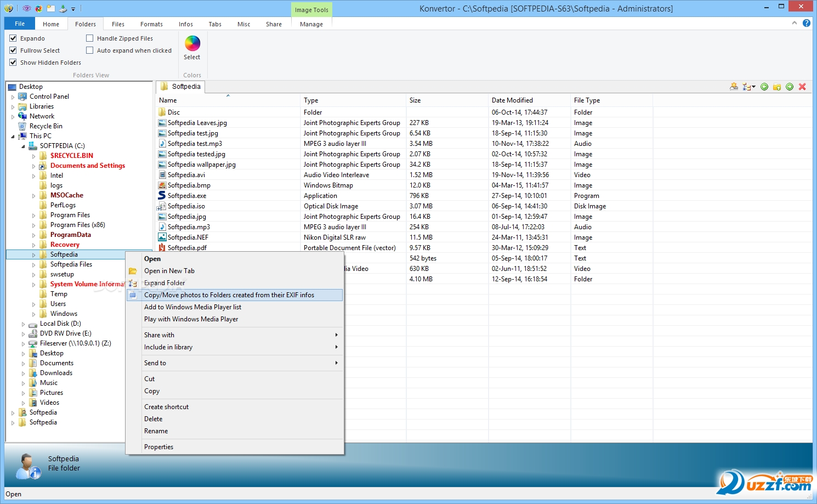This screenshot has height=504, width=817.
Task: Collapse the SOFTPEDIA (C:) drive node
Action: click(23, 146)
